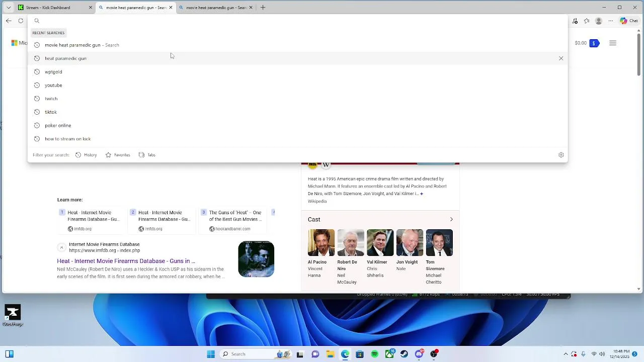Click inside the address bar search field

coord(297,21)
